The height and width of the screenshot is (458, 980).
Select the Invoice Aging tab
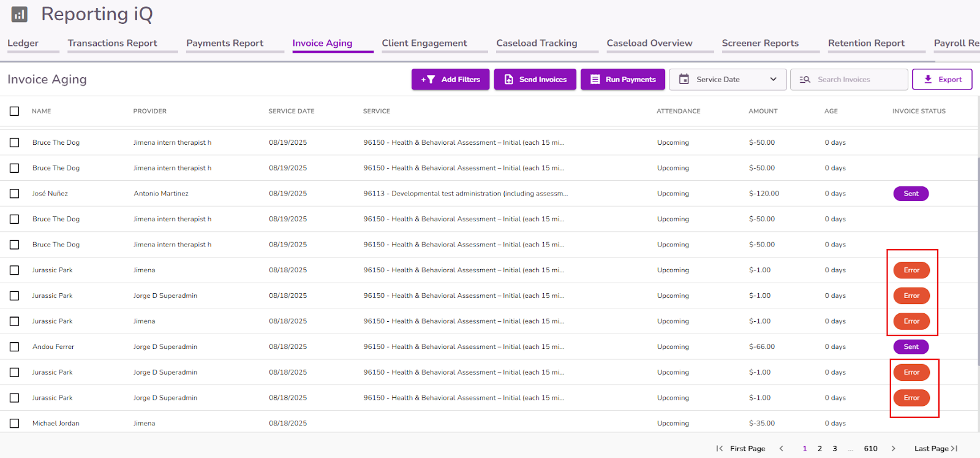(322, 43)
